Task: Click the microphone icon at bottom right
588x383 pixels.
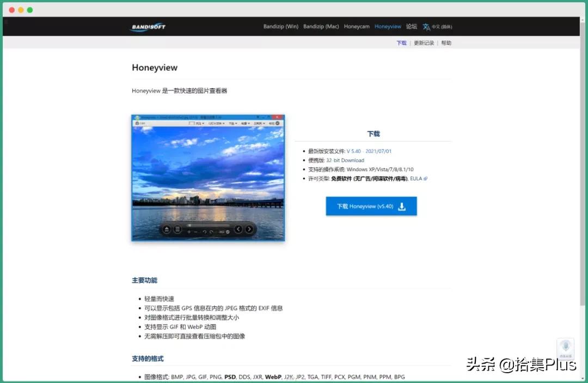Action: click(565, 348)
